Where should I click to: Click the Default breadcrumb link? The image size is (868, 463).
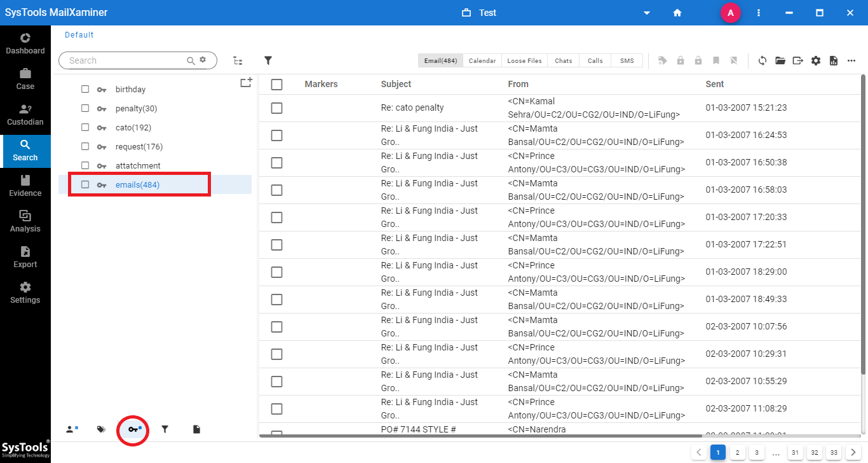click(79, 35)
